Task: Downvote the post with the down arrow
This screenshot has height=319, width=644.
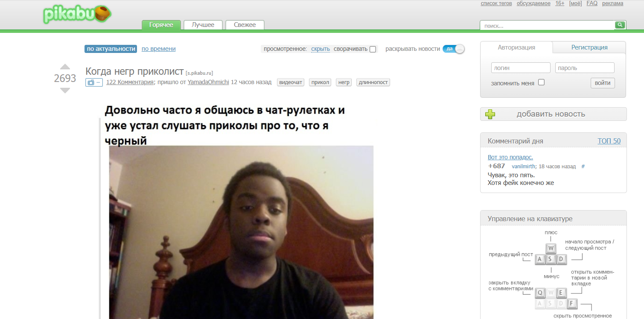Action: (65, 91)
